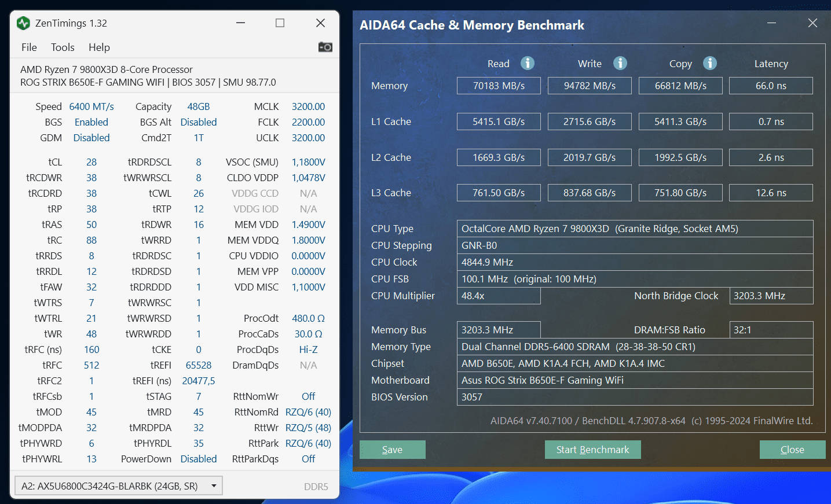Click the tPHYRDL value 35
Screen dimensions: 831x504
(199, 443)
